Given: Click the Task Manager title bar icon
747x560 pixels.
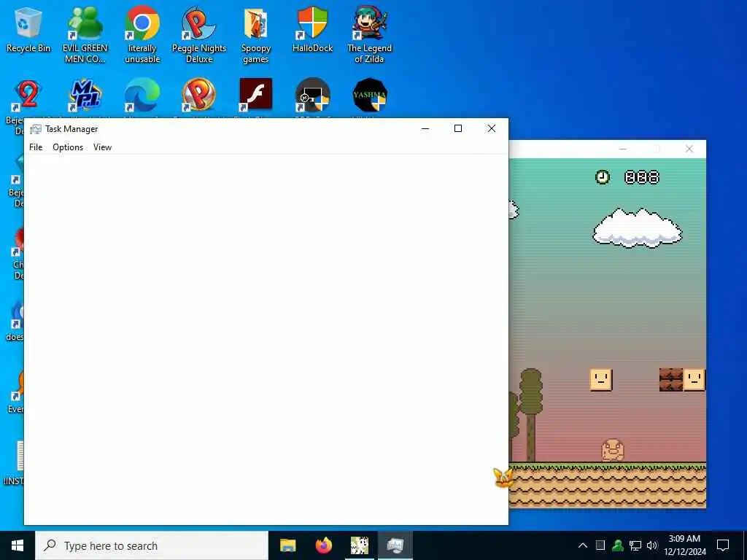Looking at the screenshot, I should tap(35, 129).
